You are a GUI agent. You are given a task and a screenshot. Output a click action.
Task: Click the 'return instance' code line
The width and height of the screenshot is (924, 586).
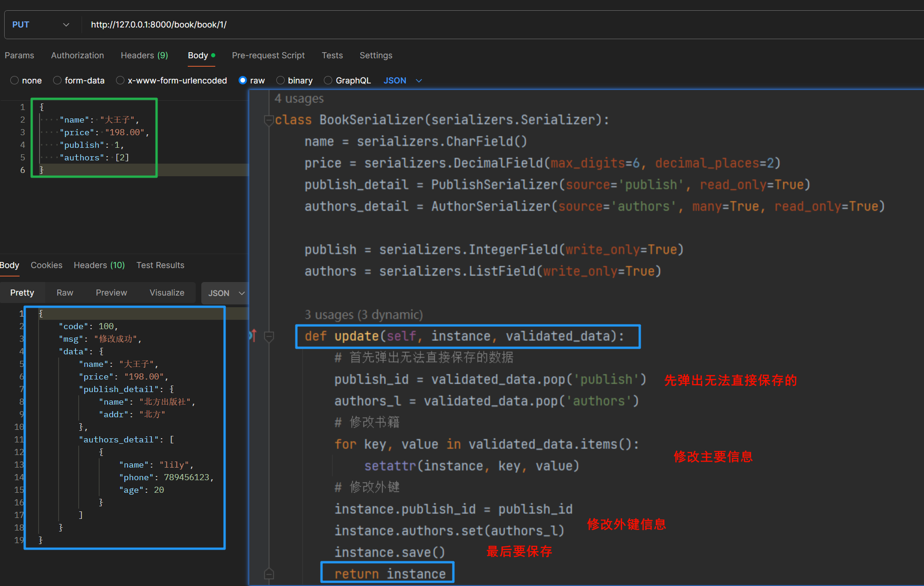click(390, 574)
